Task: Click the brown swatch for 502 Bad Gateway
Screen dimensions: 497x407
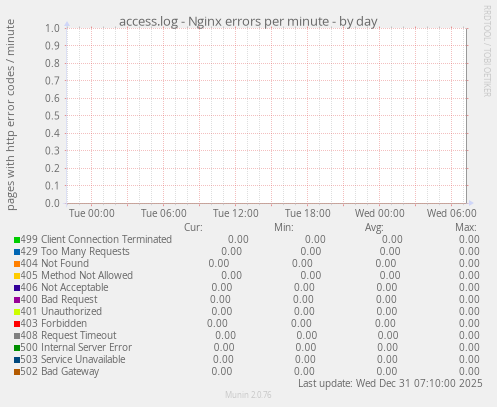Action: (17, 372)
